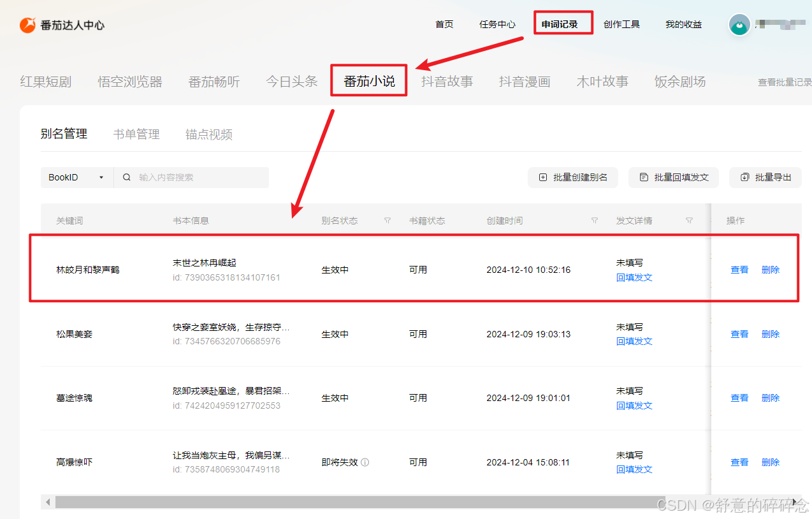Click the info icon beside 即将失效
Screen dimensions: 812x519
[x=365, y=462]
